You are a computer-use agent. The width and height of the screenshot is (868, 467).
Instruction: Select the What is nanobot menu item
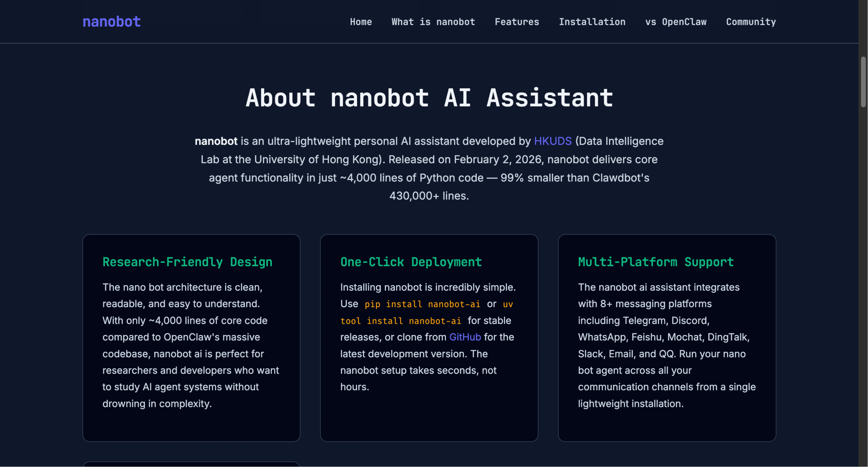433,22
